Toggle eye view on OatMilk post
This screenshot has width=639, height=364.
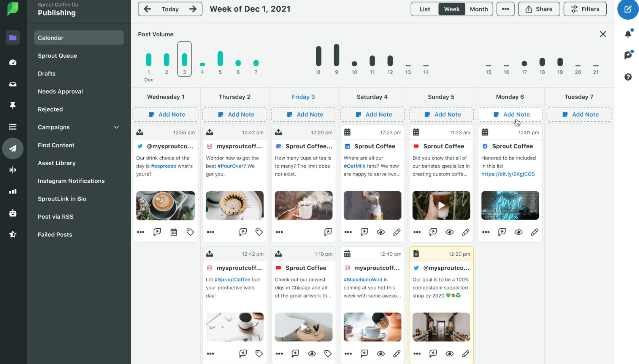[381, 232]
